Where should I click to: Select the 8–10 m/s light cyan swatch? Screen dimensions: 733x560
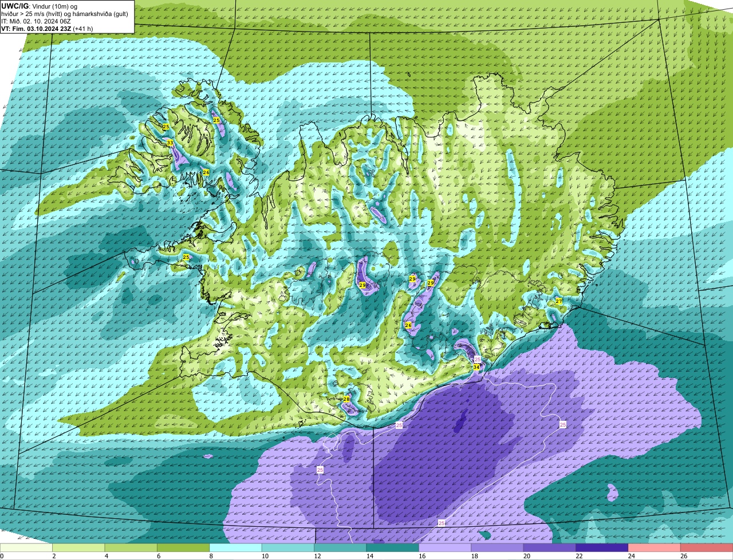(x=236, y=548)
